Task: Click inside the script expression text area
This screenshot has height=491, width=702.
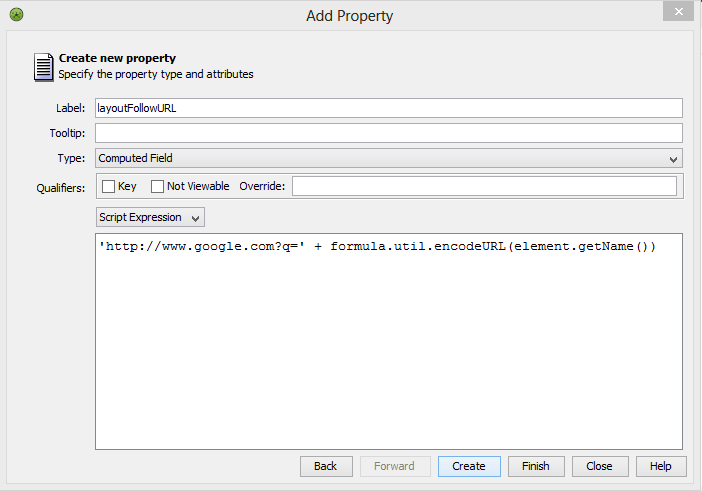Action: coord(389,341)
